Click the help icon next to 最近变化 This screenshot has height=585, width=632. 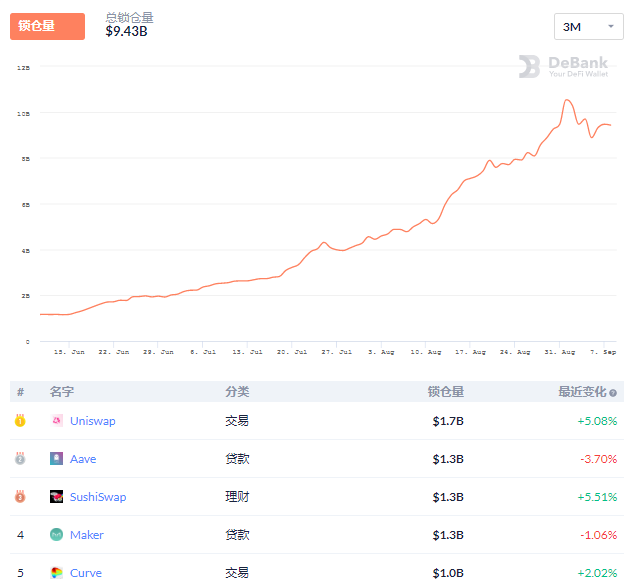pyautogui.click(x=613, y=393)
